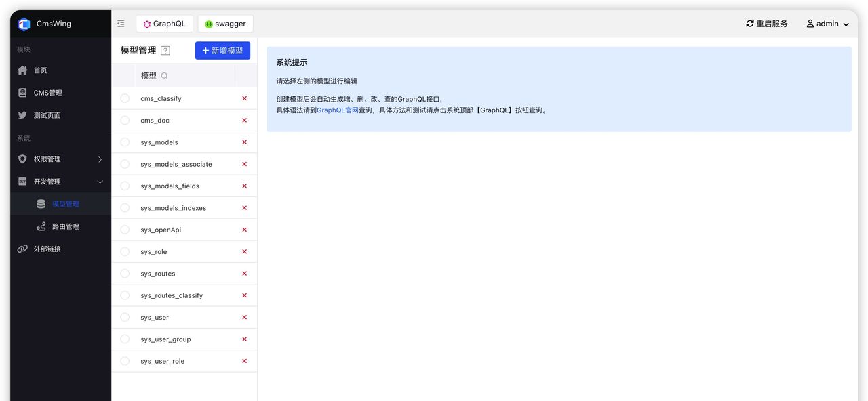Open the admin user dropdown
This screenshot has height=401, width=868.
pos(827,24)
